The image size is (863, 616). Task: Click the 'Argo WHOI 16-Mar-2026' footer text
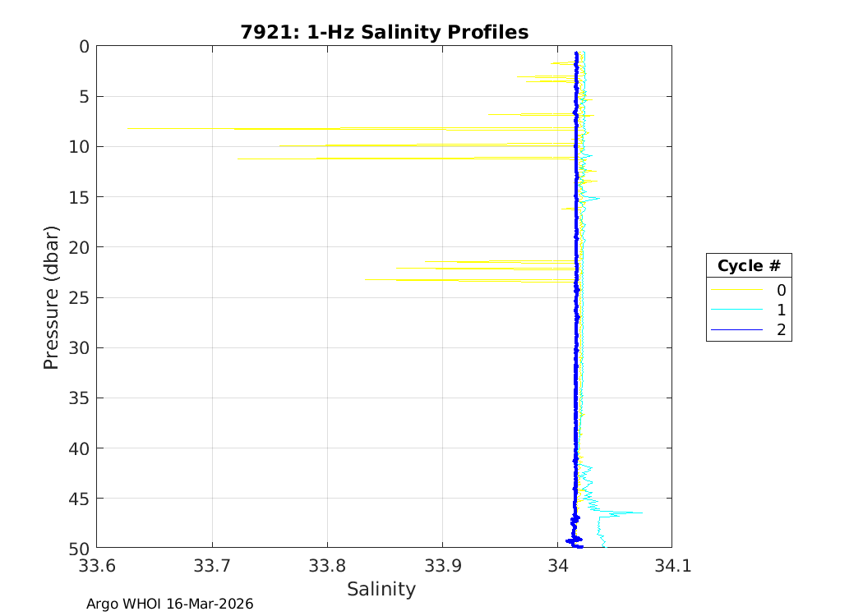pos(170,604)
